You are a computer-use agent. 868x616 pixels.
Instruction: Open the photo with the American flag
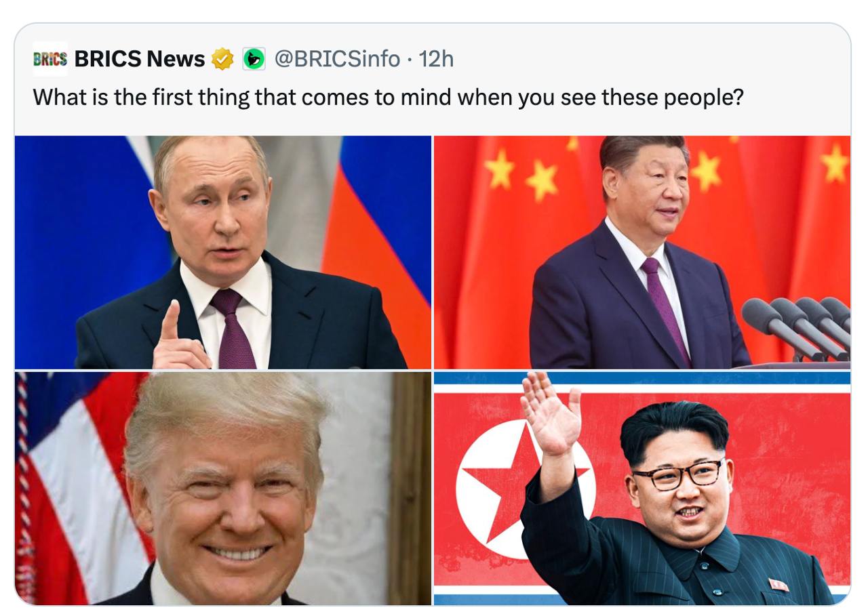click(223, 488)
